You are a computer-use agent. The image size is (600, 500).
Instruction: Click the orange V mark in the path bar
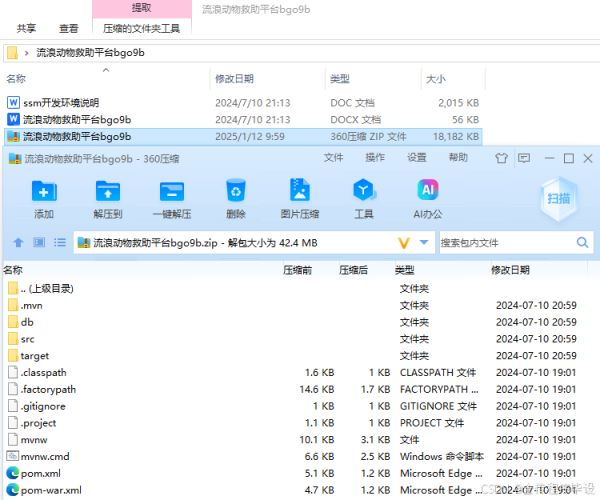404,243
